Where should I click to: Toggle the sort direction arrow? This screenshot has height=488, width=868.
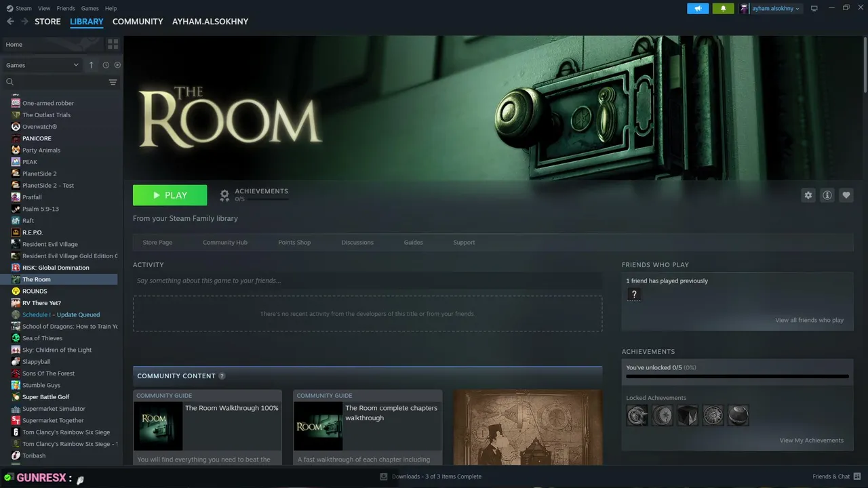(92, 65)
